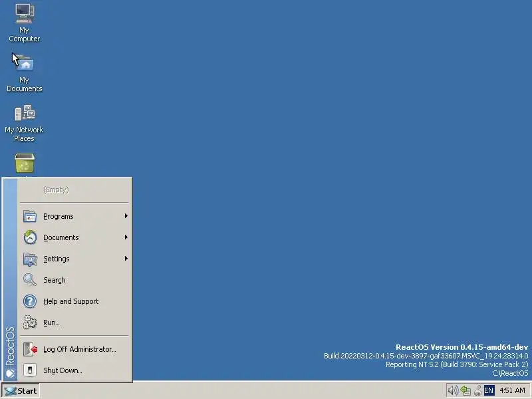Open the Documents menu entry
Viewport: 532px width, 399px height.
click(x=75, y=237)
